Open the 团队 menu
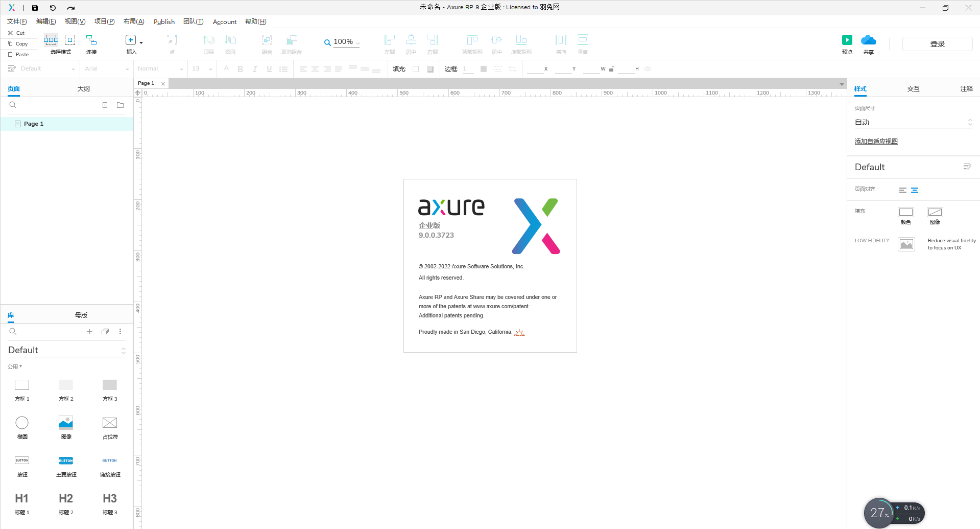 (194, 21)
